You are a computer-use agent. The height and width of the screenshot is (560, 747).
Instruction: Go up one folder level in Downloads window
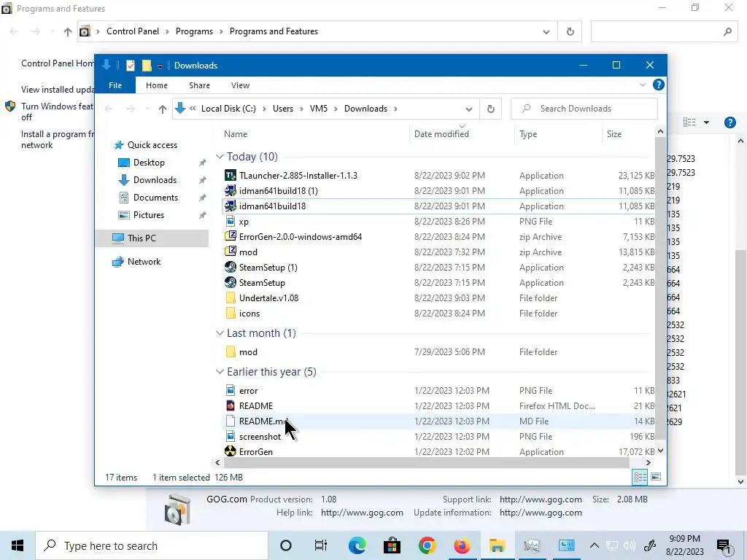(x=163, y=109)
